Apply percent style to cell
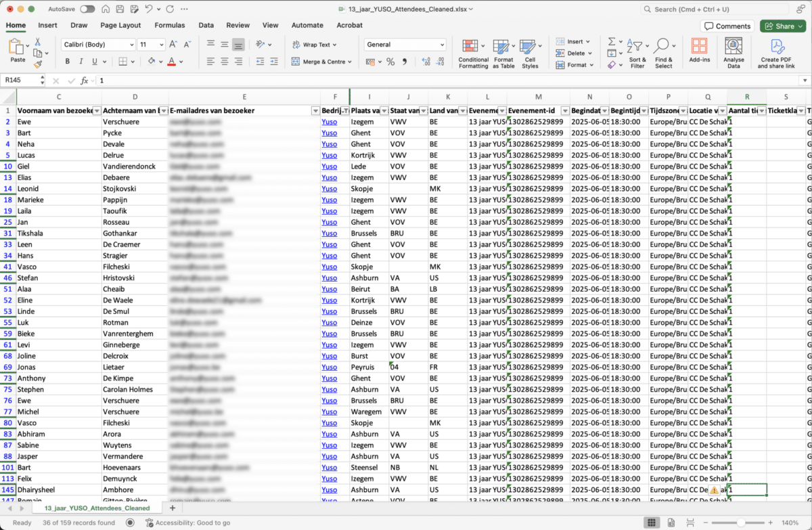 pos(390,62)
